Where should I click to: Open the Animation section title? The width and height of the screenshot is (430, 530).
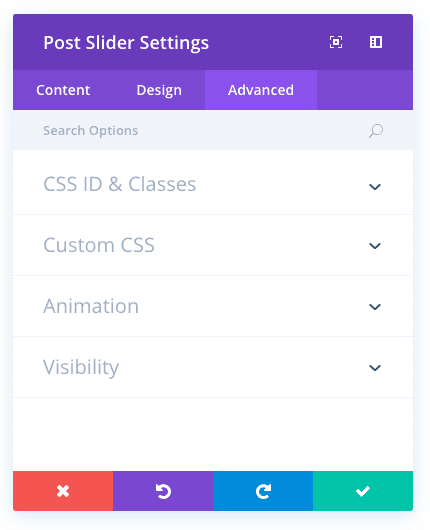click(x=91, y=306)
